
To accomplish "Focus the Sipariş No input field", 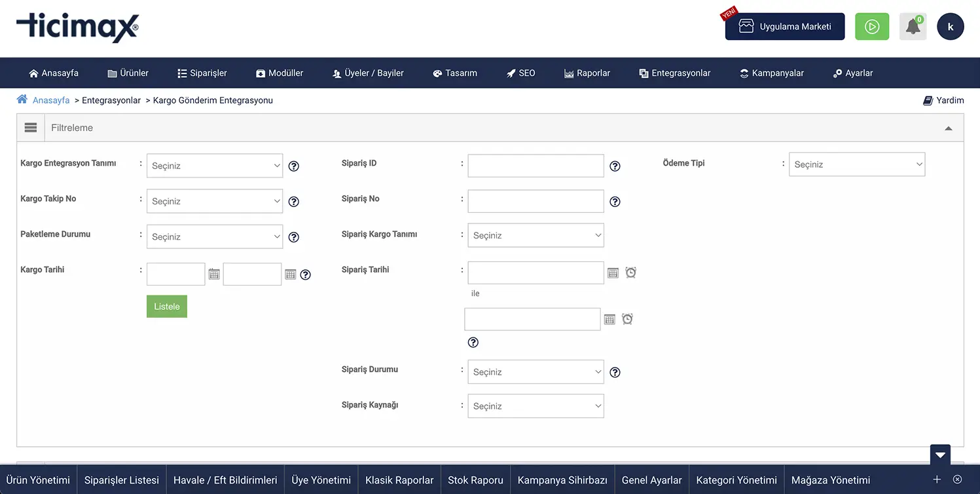I will [x=535, y=201].
